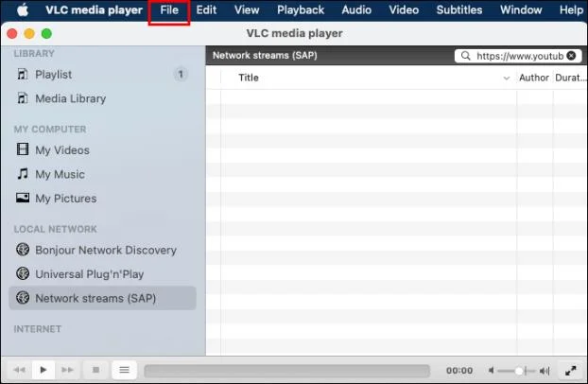The image size is (588, 384).
Task: Open the View menu
Action: [247, 9]
